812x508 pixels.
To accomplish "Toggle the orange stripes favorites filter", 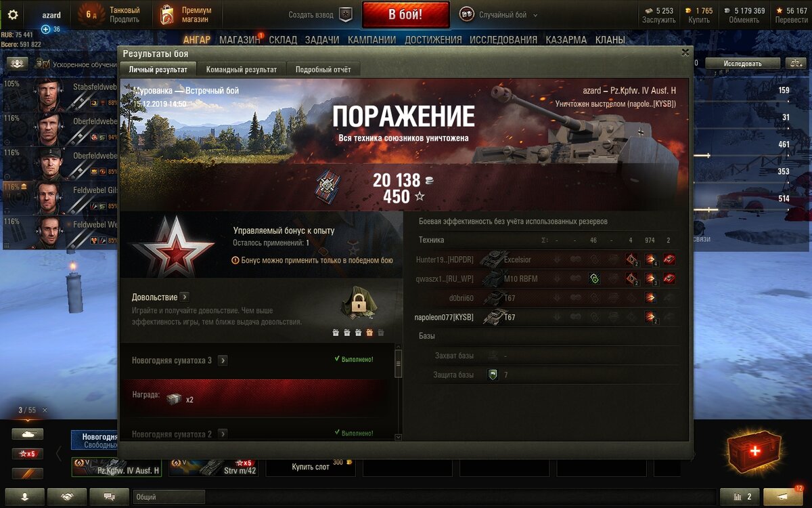I will (27, 473).
